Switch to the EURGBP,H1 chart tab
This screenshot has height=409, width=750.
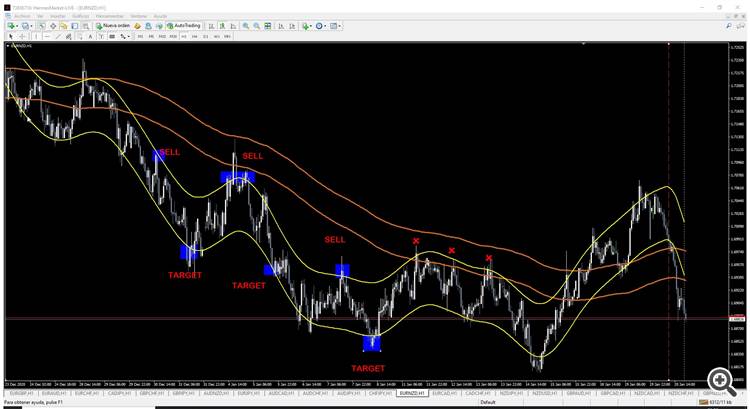[21, 393]
